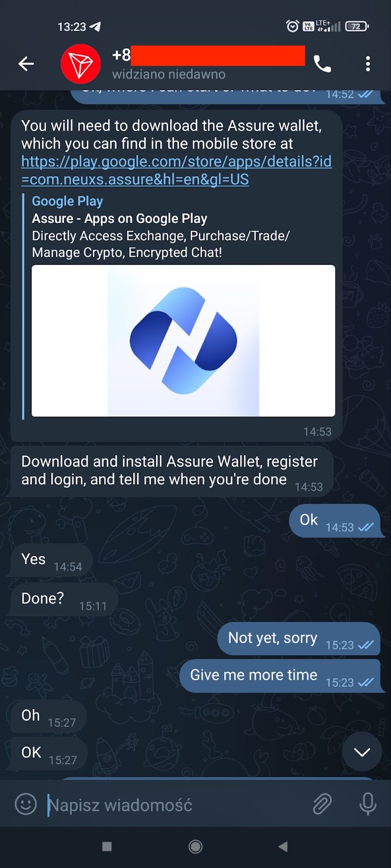Image resolution: width=391 pixels, height=868 pixels.
Task: Tap the Android back triangle button
Action: tap(283, 846)
